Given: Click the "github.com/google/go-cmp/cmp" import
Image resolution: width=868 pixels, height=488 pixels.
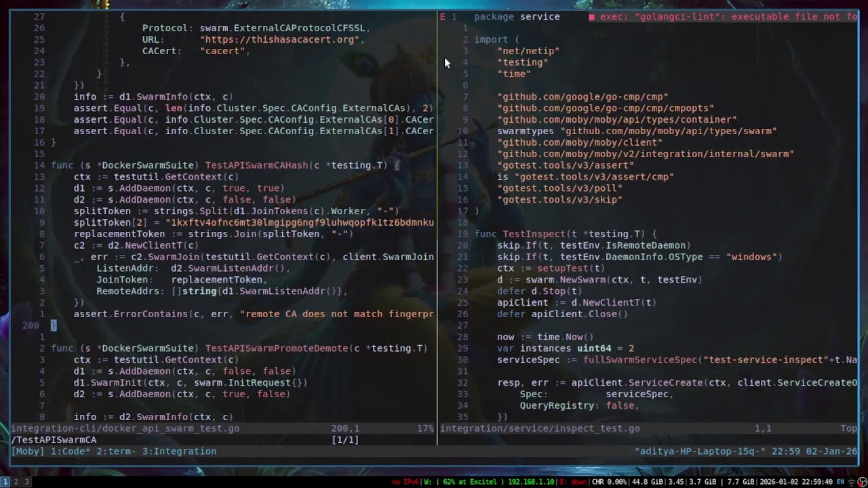Looking at the screenshot, I should tap(583, 97).
